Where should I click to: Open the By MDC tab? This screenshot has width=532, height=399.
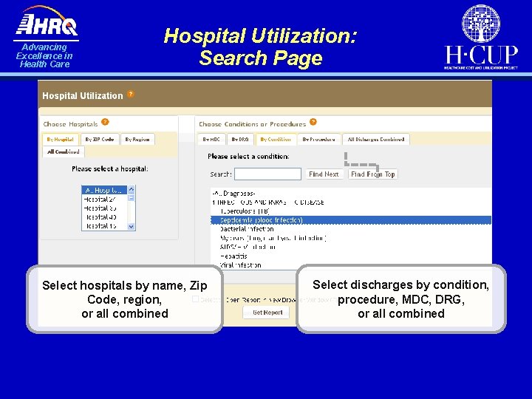pyautogui.click(x=211, y=140)
